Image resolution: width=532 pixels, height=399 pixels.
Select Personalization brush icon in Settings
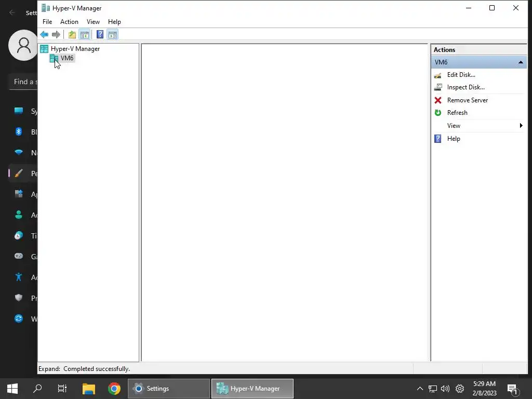(19, 174)
